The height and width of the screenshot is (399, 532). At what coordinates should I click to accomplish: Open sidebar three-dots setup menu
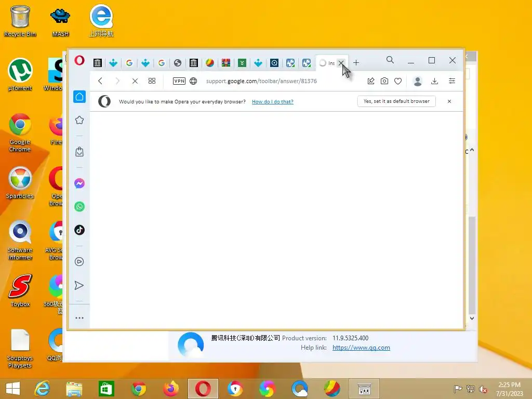(x=79, y=318)
